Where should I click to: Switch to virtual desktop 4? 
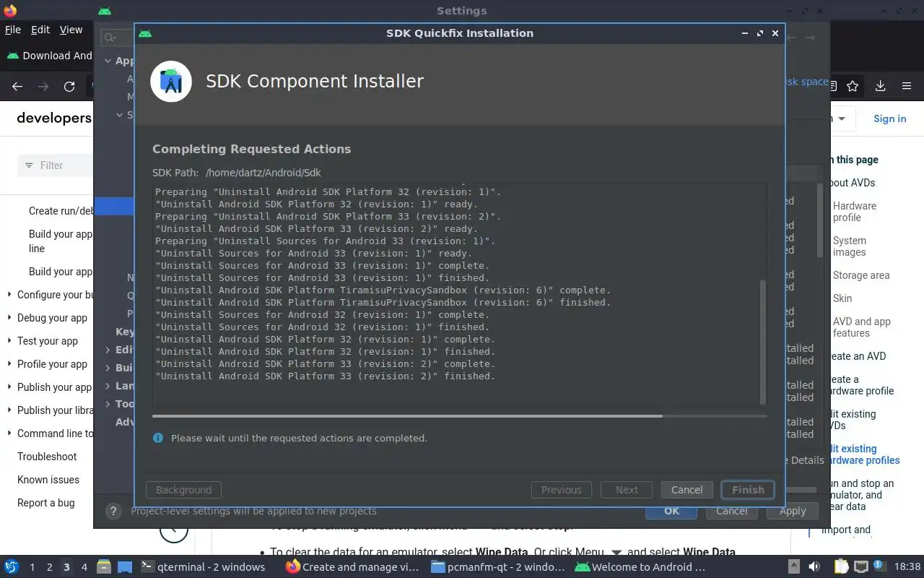click(84, 567)
